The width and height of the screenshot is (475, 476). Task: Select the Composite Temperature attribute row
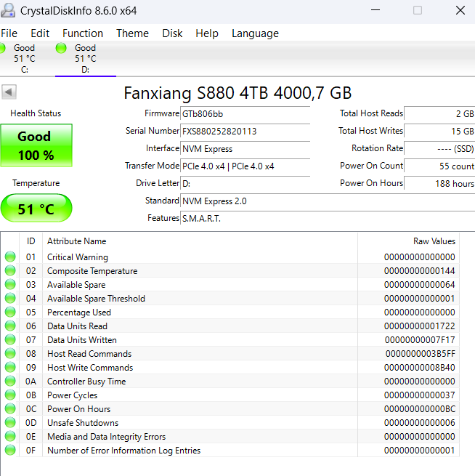[92, 271]
